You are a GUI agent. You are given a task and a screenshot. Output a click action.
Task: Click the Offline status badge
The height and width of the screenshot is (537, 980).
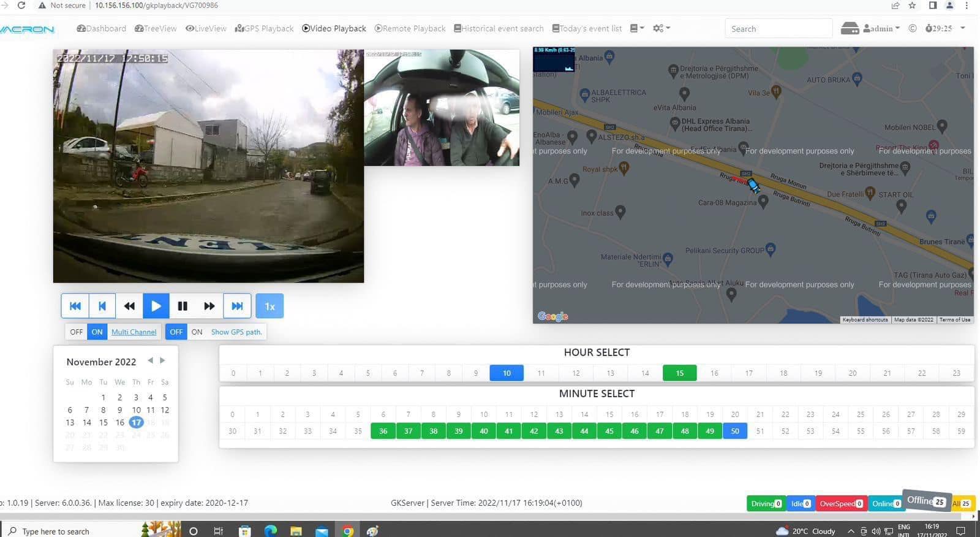(x=926, y=501)
